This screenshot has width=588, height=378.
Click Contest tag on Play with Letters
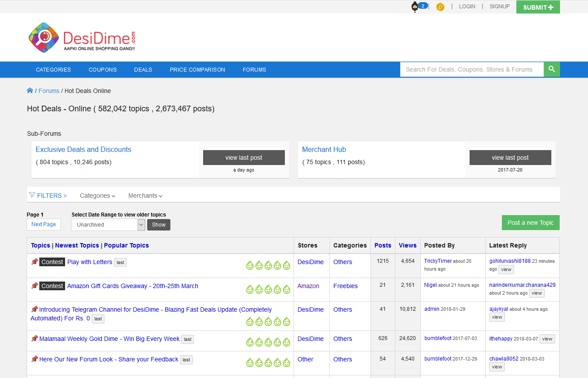tap(52, 262)
